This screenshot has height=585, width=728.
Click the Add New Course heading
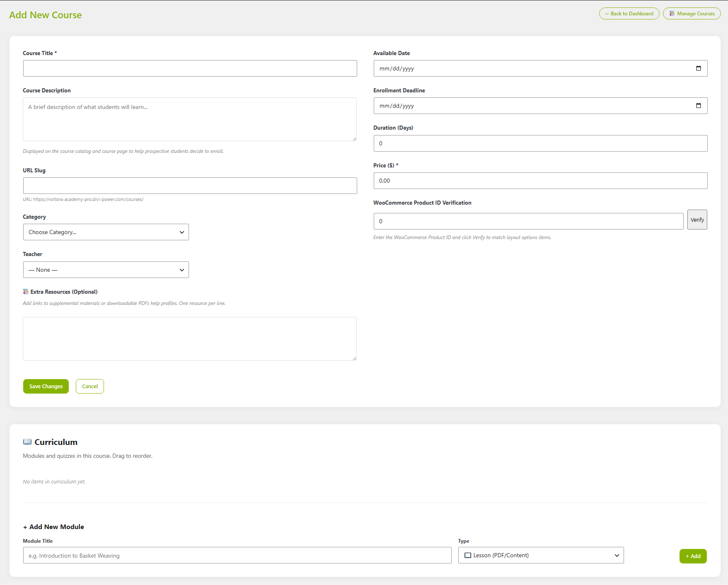click(x=46, y=15)
